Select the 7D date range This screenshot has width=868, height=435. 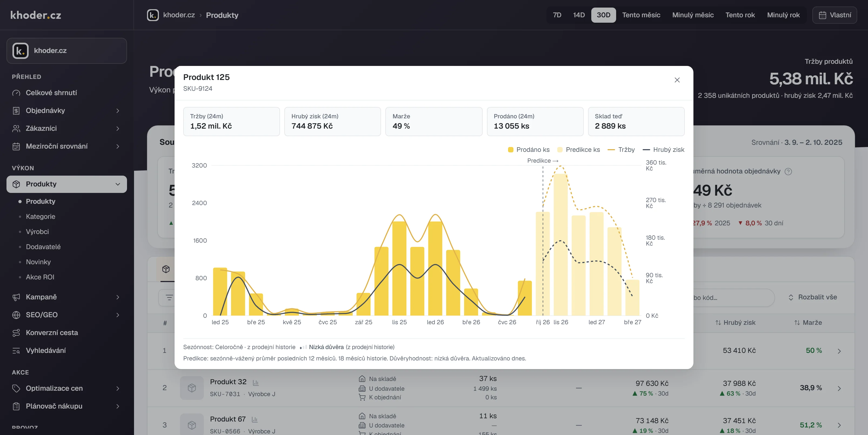tap(557, 15)
